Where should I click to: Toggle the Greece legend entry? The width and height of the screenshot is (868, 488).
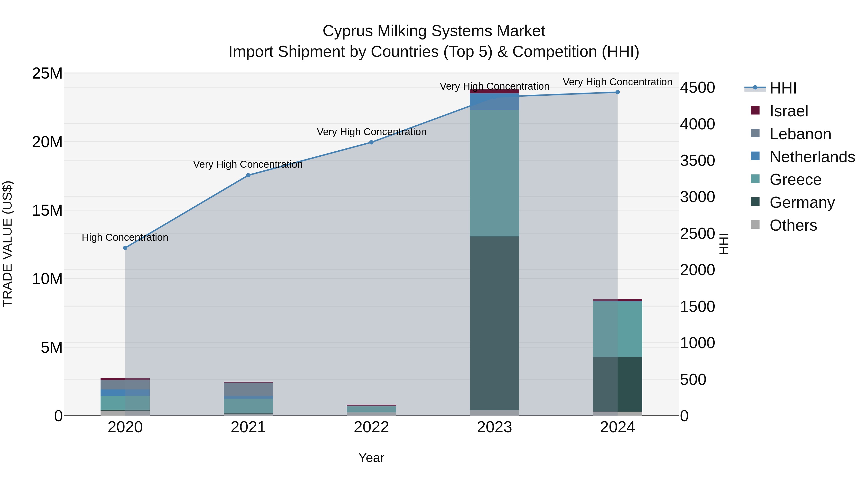click(786, 180)
